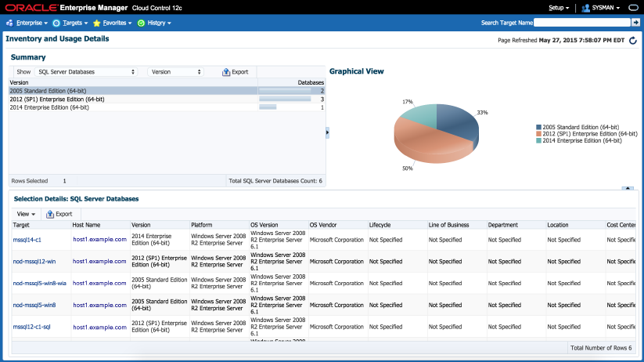The width and height of the screenshot is (644, 362).
Task: Click the 2014 Enterprise Edition legend swatch
Action: coord(538,141)
